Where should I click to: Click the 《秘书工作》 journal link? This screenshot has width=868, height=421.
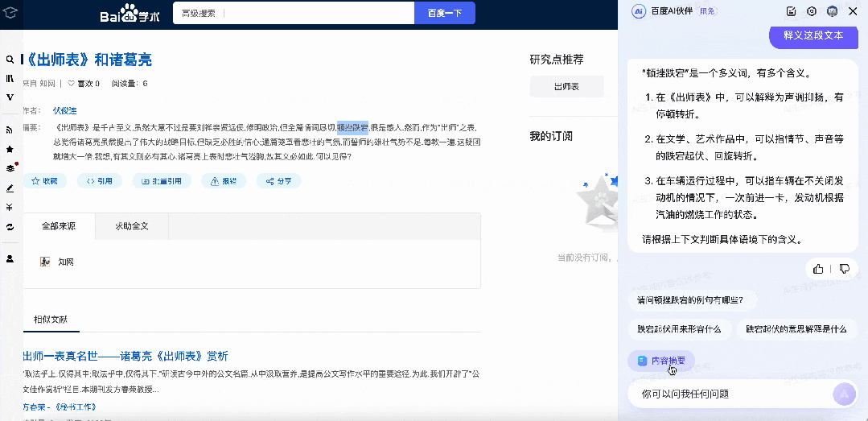[x=75, y=407]
